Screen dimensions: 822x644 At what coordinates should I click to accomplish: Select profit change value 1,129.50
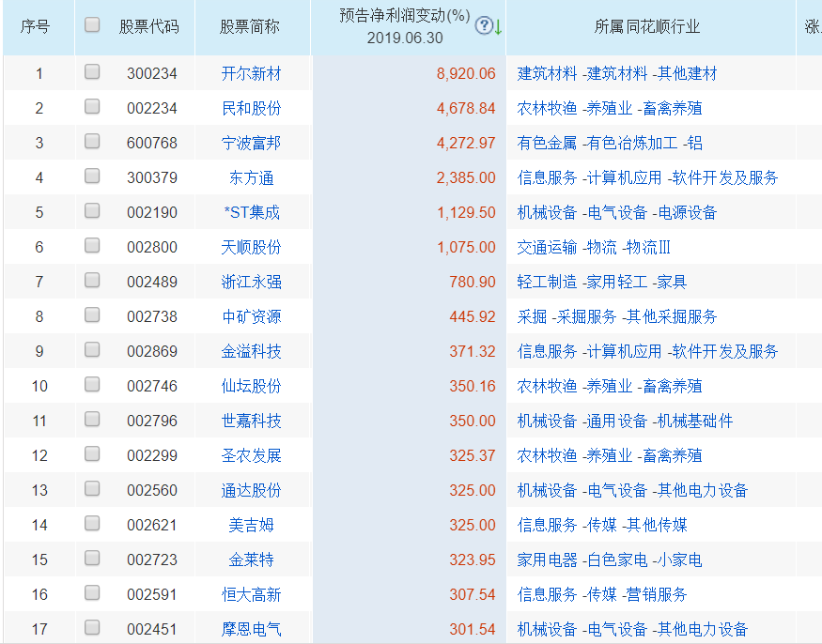(x=466, y=212)
